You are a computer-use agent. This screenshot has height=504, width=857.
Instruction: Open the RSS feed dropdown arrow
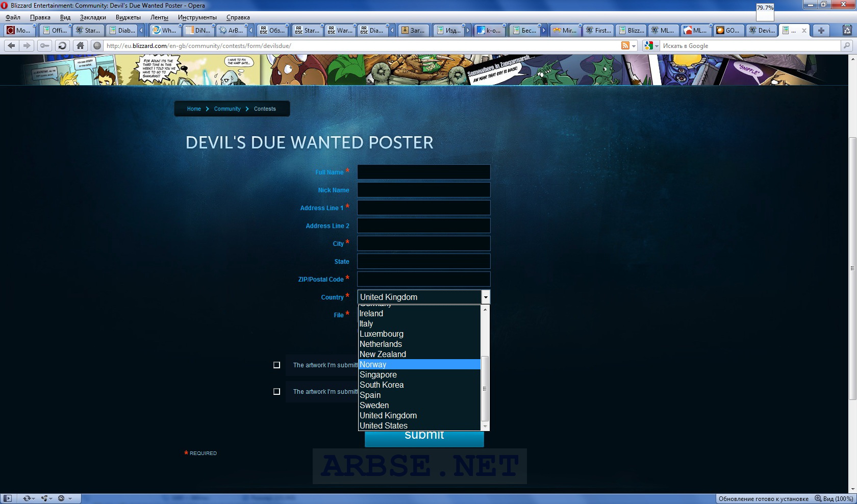click(x=634, y=46)
